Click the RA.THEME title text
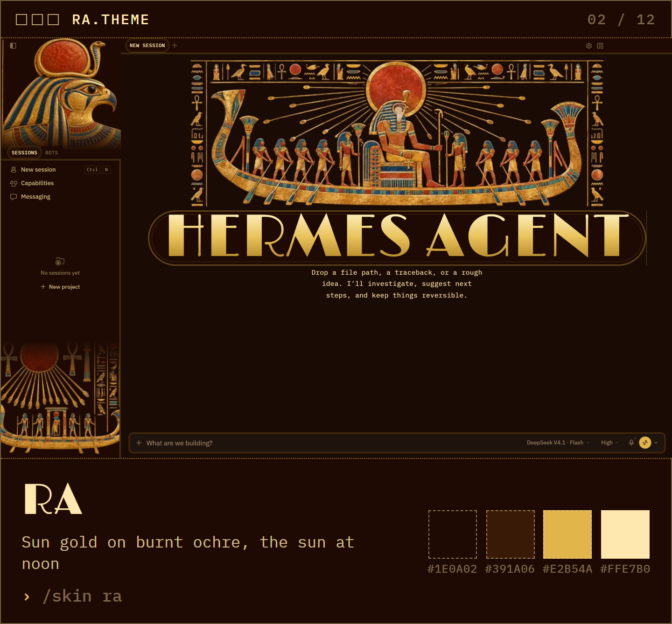This screenshot has width=672, height=624. [111, 20]
